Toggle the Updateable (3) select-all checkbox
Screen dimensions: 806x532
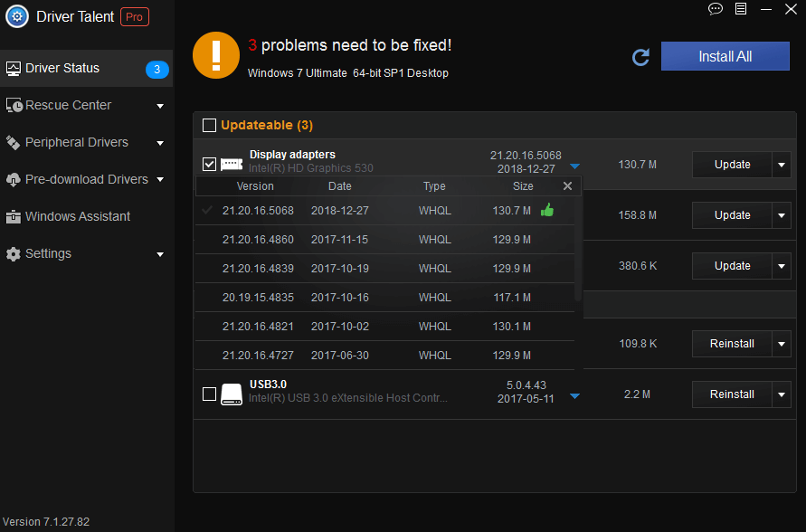point(209,126)
